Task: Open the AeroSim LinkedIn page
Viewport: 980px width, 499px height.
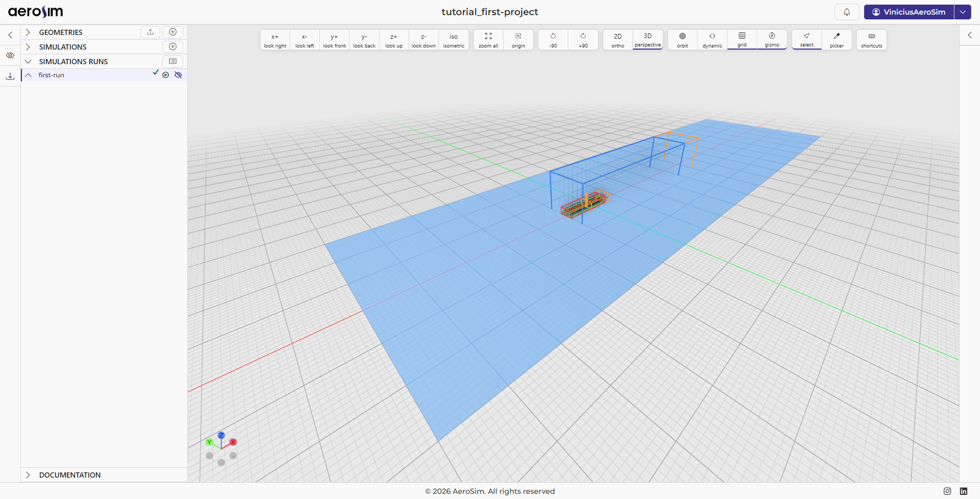Action: click(x=963, y=491)
